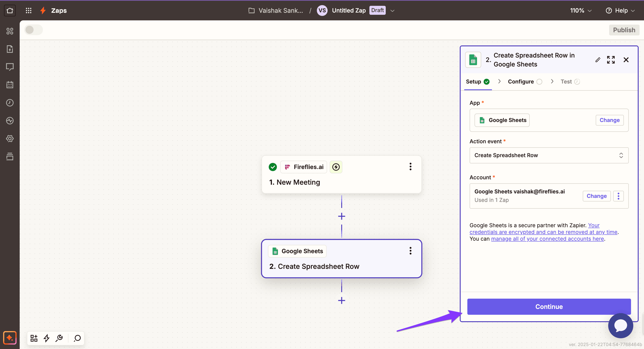The image size is (644, 349).
Task: Expand the step panel to fullscreen
Action: [611, 60]
